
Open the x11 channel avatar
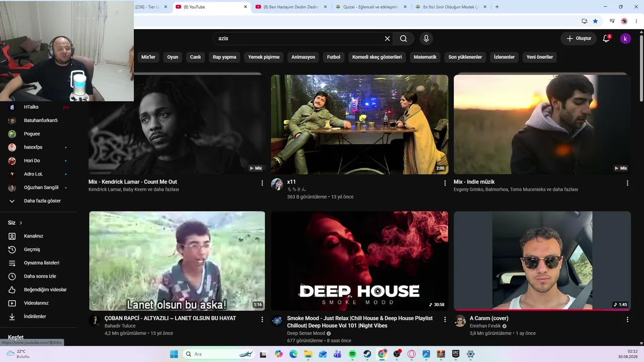pos(277,184)
